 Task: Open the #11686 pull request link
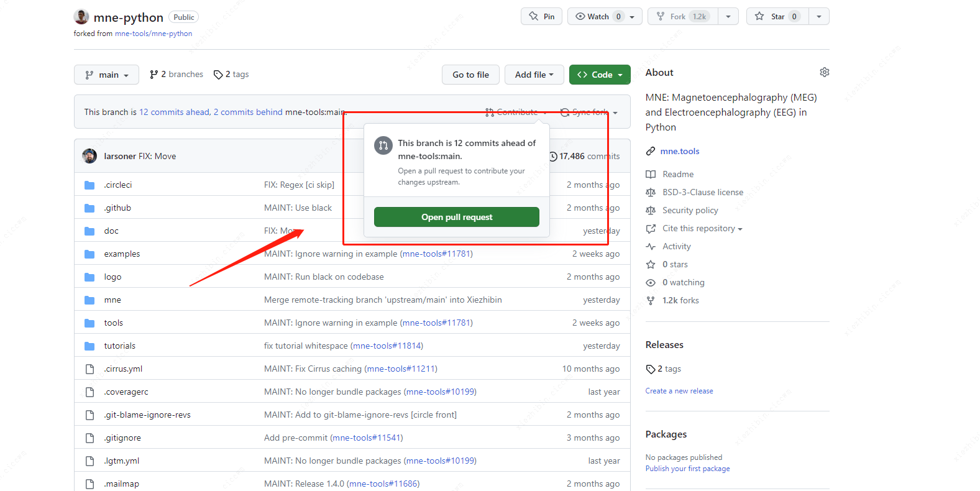[x=383, y=484]
